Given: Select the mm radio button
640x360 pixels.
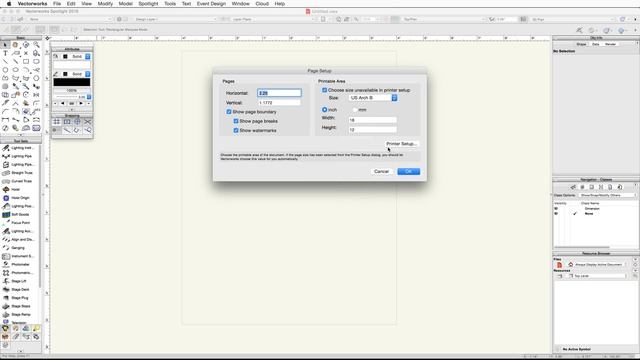Looking at the screenshot, I should pyautogui.click(x=355, y=110).
